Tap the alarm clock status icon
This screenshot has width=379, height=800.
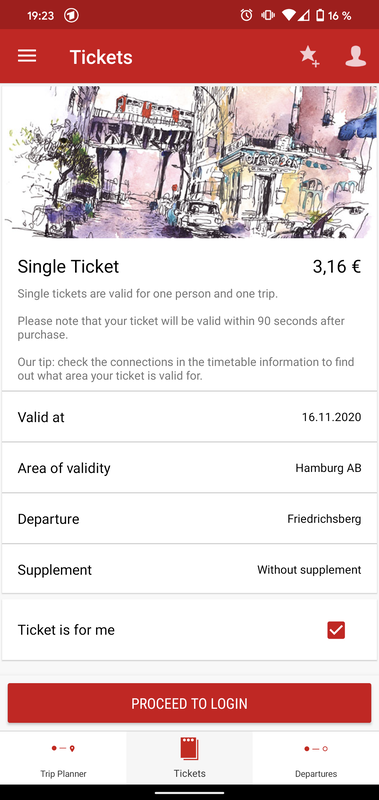(x=246, y=15)
